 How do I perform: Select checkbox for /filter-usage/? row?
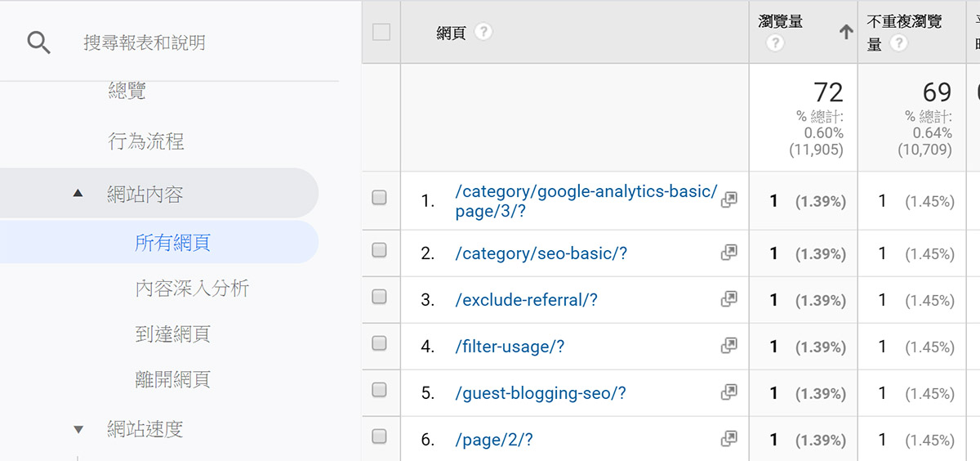coord(379,345)
